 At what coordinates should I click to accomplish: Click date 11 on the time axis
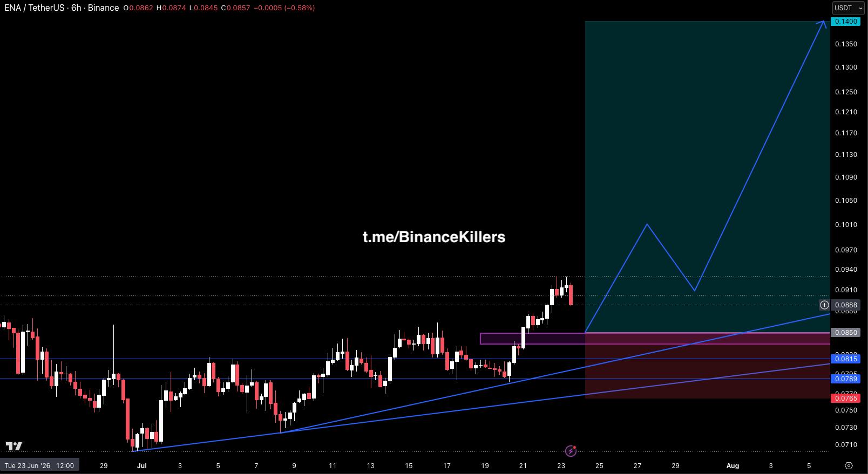tap(332, 465)
